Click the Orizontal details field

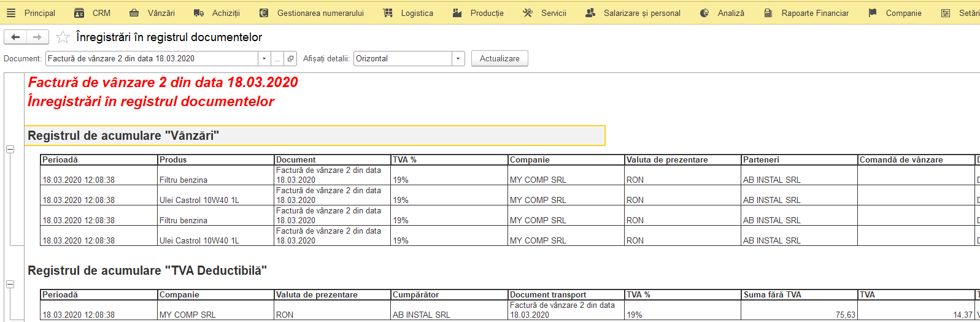pyautogui.click(x=403, y=59)
